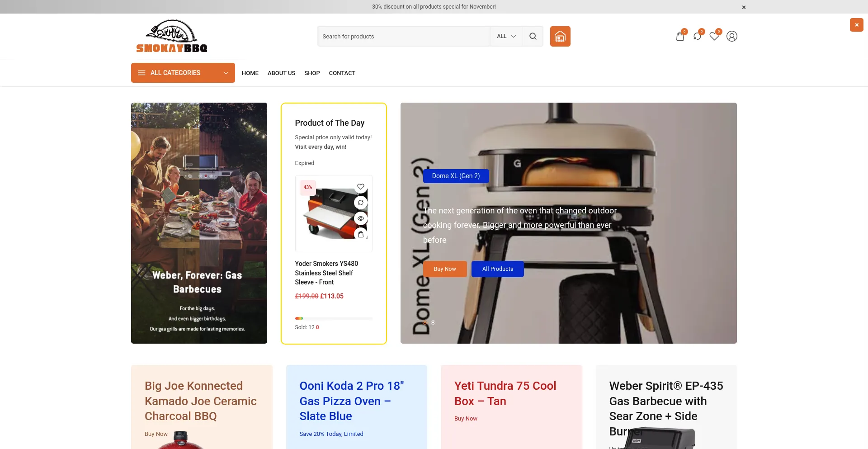Click the compare arrows icon in header
Viewport: 868px width, 449px height.
point(697,36)
